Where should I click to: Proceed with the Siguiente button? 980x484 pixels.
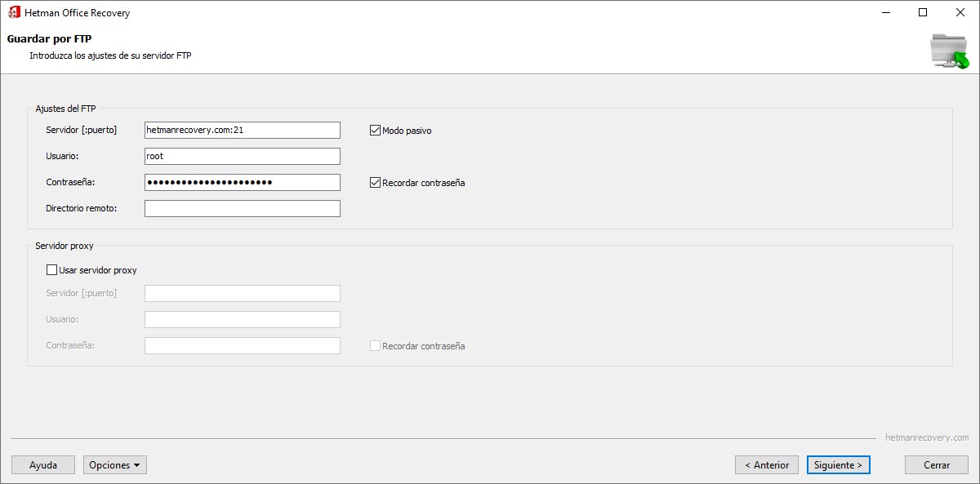[x=839, y=465]
